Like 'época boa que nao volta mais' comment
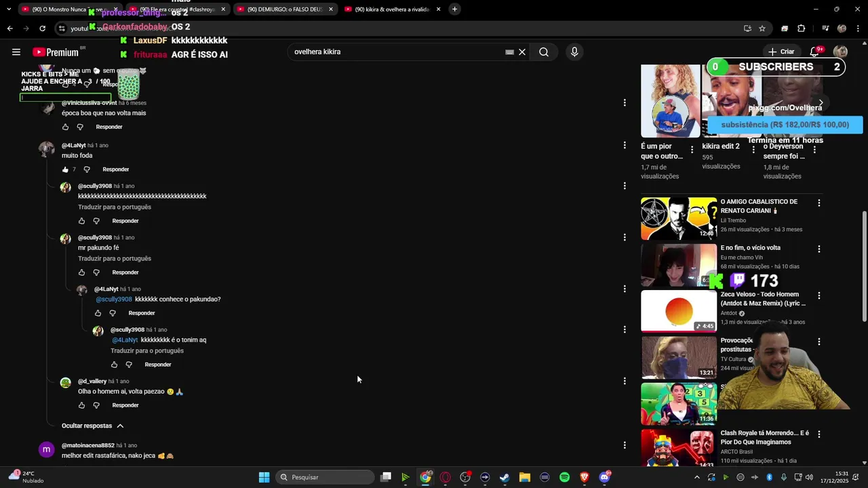This screenshot has height=488, width=868. tap(66, 127)
